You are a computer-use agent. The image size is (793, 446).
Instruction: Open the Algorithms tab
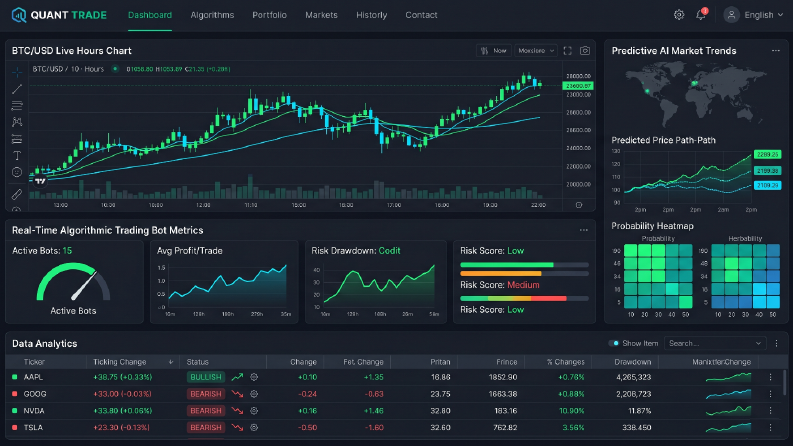click(x=212, y=15)
